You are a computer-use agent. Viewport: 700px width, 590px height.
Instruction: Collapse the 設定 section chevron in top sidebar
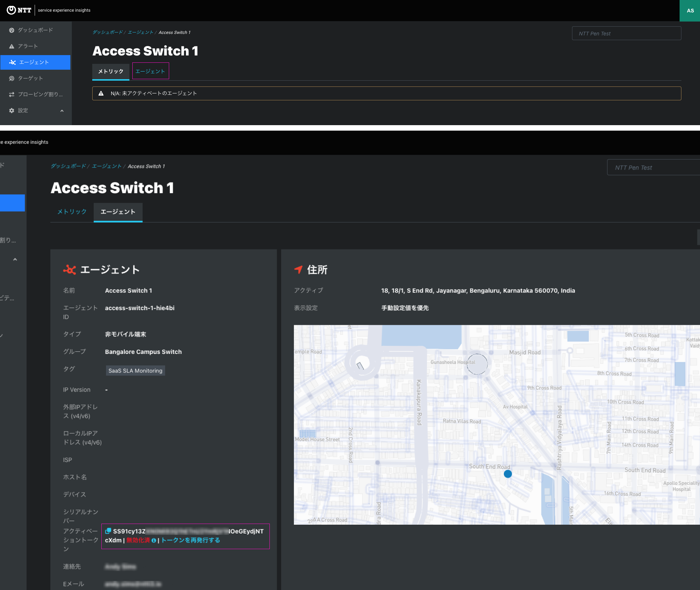[62, 111]
